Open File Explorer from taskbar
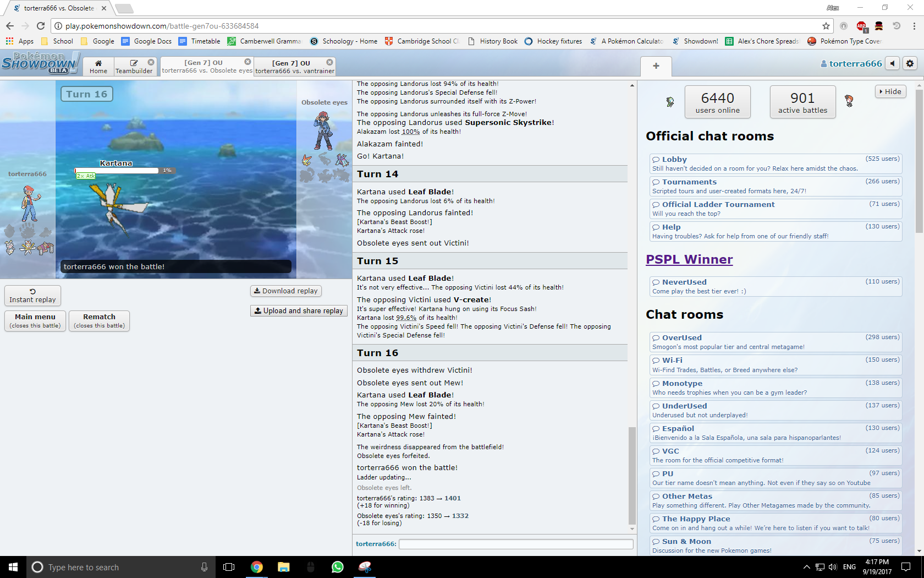The image size is (924, 578). point(283,567)
